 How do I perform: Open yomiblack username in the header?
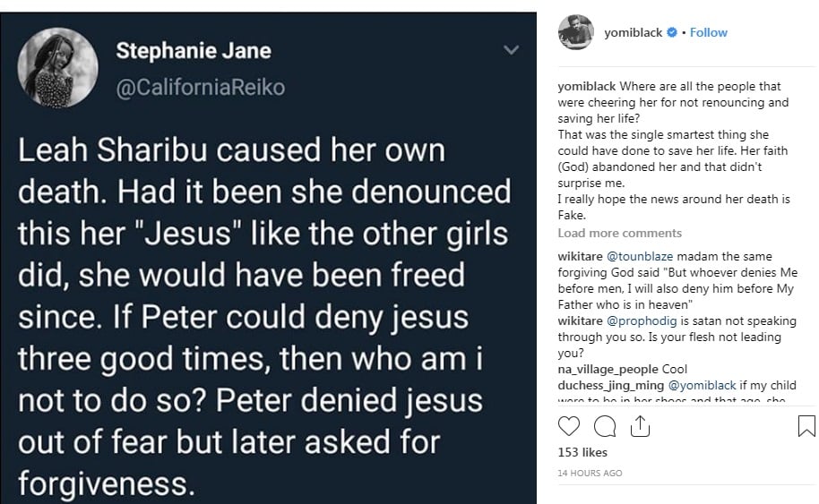click(633, 32)
